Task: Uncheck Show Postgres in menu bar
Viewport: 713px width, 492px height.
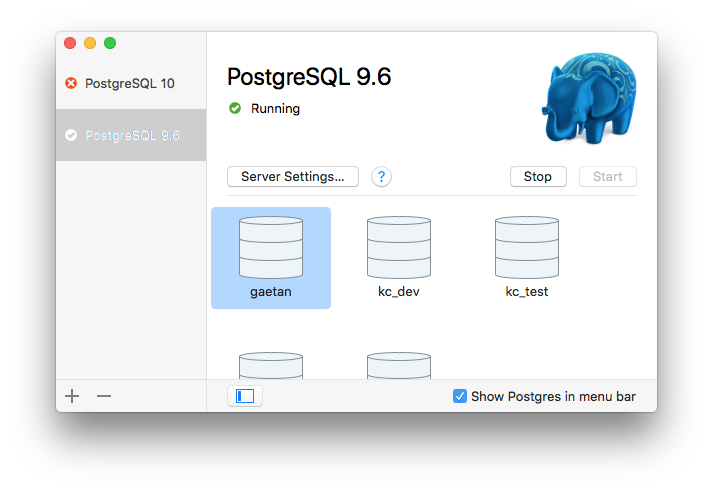Action: (460, 396)
